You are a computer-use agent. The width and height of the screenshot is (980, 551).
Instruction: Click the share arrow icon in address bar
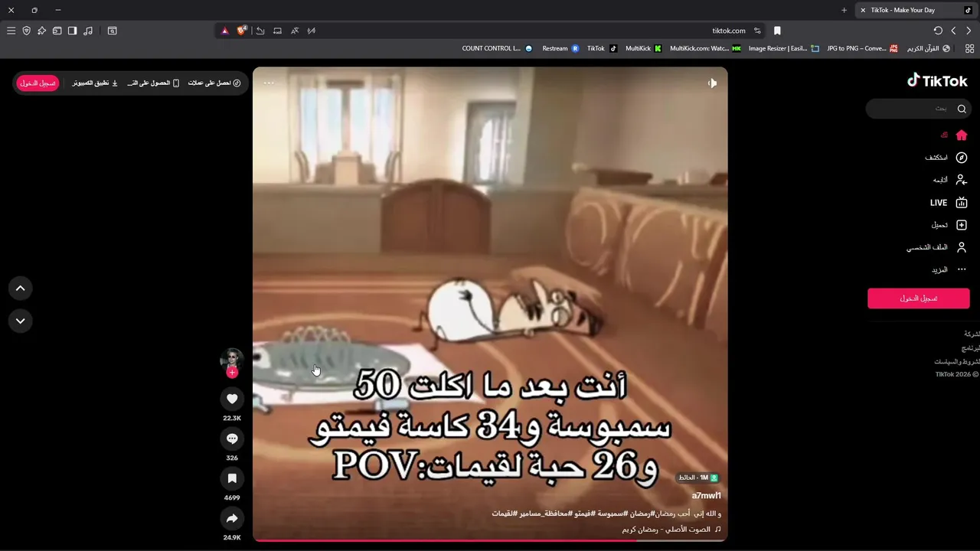pyautogui.click(x=260, y=31)
